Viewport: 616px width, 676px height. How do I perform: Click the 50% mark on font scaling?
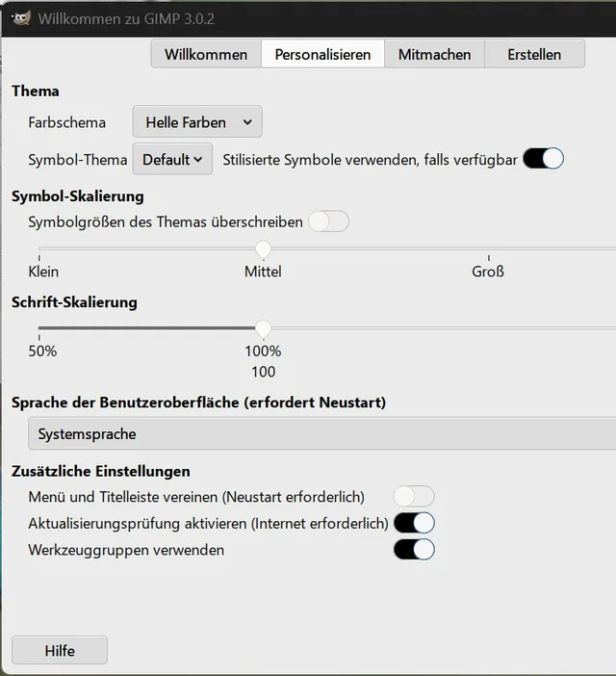(x=39, y=329)
